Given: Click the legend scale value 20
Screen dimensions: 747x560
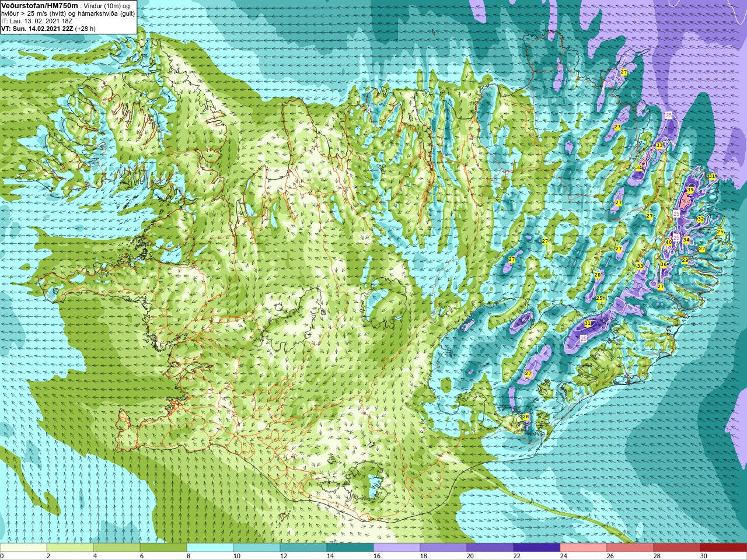Looking at the screenshot, I should [470, 556].
